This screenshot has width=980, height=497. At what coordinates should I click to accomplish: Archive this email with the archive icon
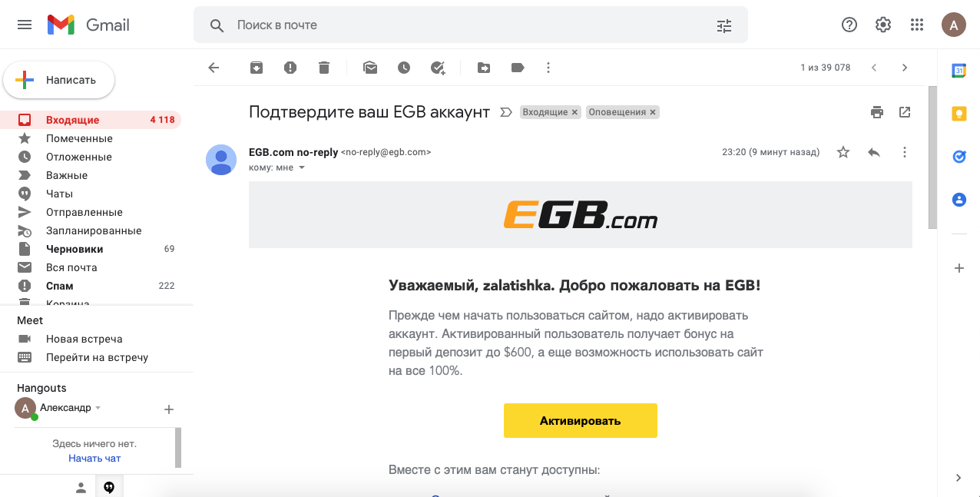point(257,68)
